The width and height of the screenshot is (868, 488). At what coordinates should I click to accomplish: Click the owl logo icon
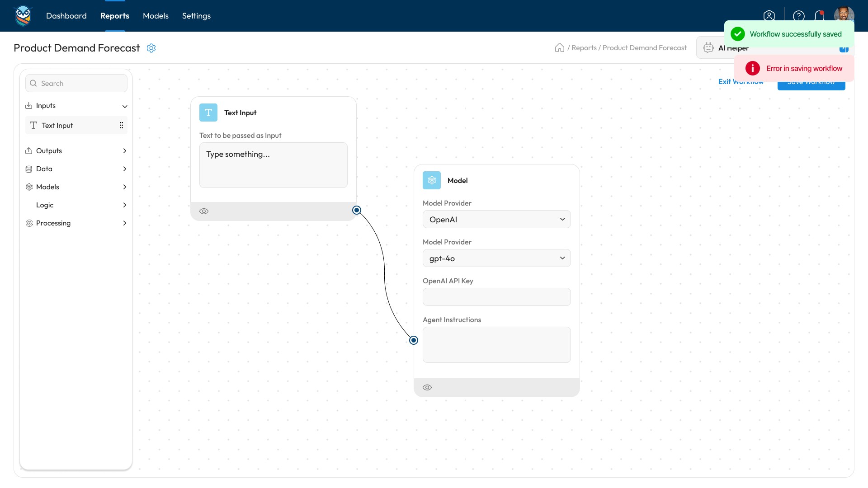pos(23,16)
